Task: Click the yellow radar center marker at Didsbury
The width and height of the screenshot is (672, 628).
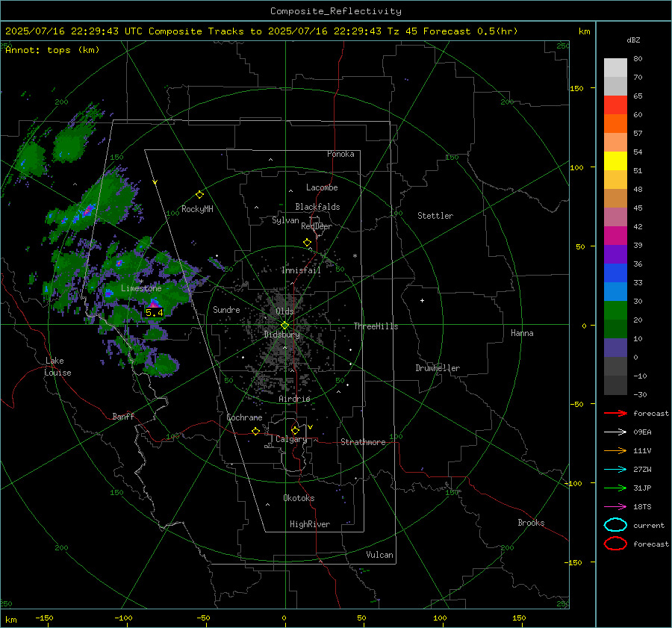Action: pos(284,325)
